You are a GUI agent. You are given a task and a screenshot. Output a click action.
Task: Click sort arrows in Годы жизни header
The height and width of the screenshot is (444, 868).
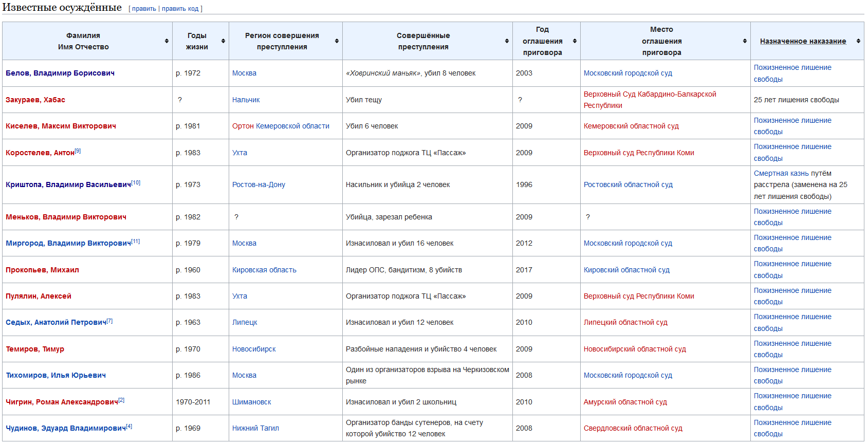pyautogui.click(x=223, y=41)
